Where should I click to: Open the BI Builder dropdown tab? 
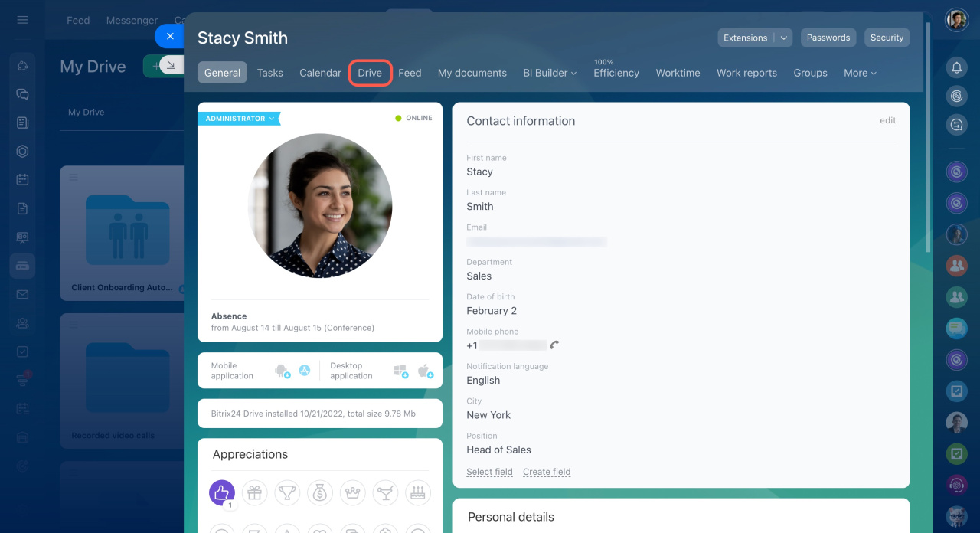point(550,73)
